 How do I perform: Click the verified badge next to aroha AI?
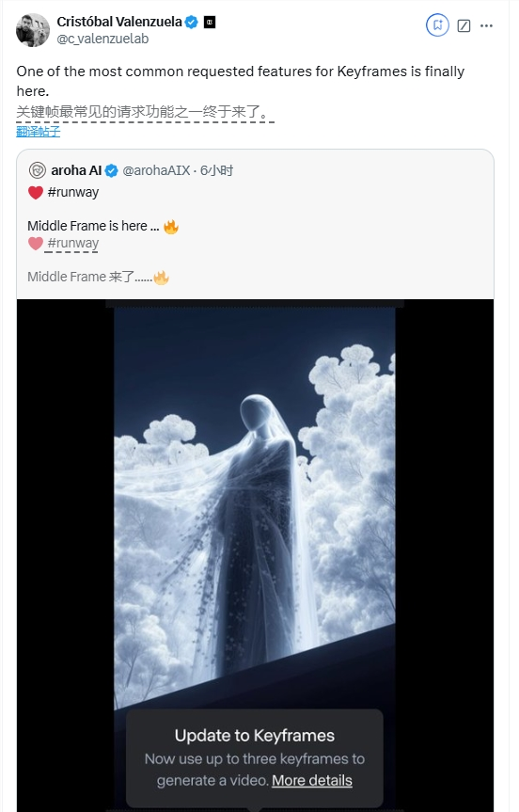point(112,170)
